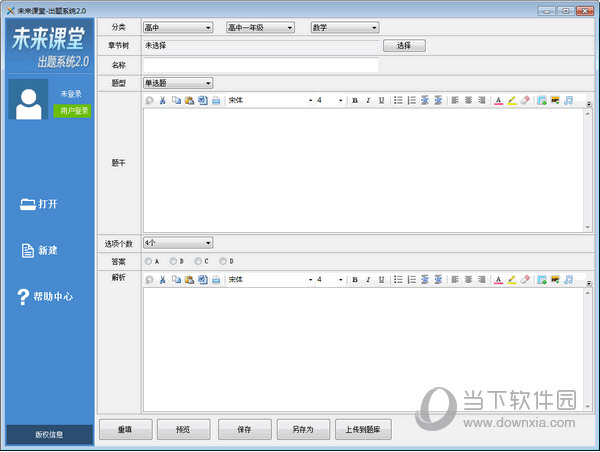The height and width of the screenshot is (452, 600).
Task: Open 高中一年级 grade dropdown
Action: click(x=260, y=28)
